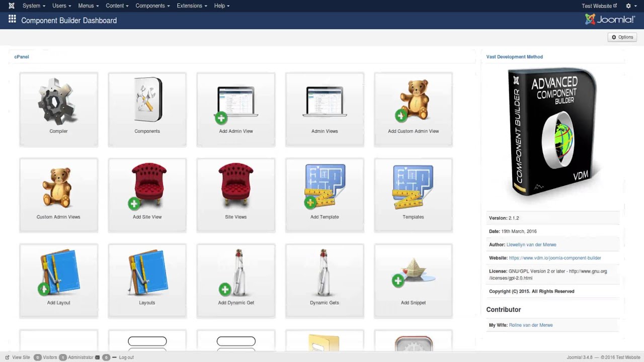The width and height of the screenshot is (644, 362).
Task: Click the Add Snippet paper boat icon
Action: 413,273
